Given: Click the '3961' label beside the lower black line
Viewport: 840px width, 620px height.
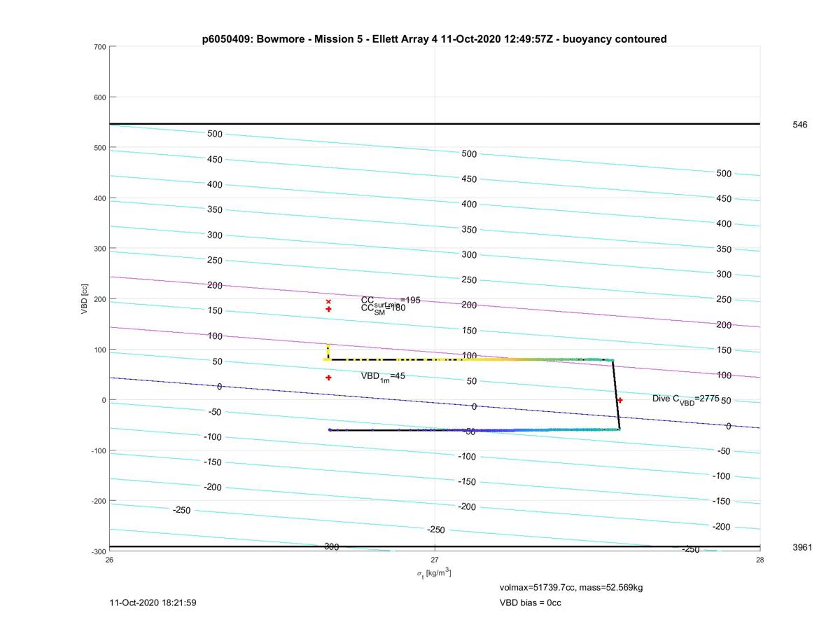Looking at the screenshot, I should 802,547.
